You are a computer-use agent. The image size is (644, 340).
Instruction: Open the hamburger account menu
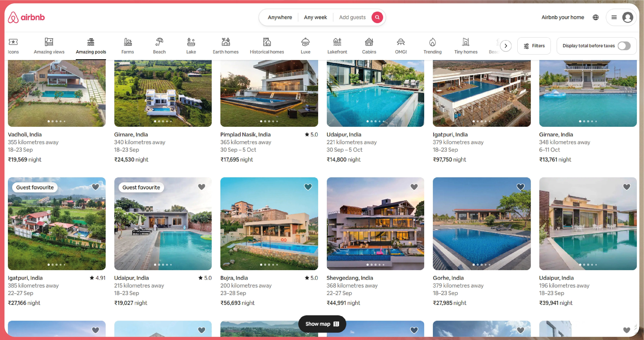pyautogui.click(x=614, y=17)
